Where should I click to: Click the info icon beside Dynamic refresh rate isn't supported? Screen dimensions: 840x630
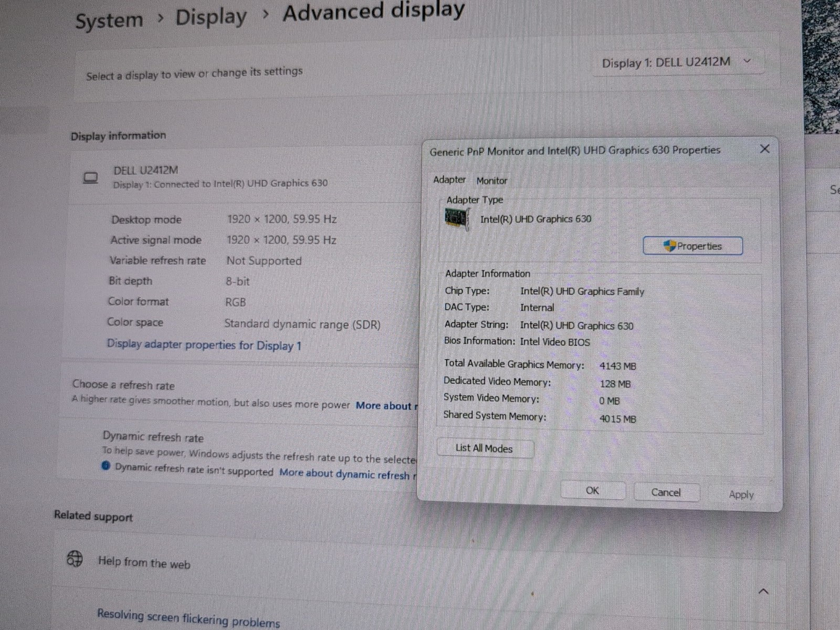(106, 466)
